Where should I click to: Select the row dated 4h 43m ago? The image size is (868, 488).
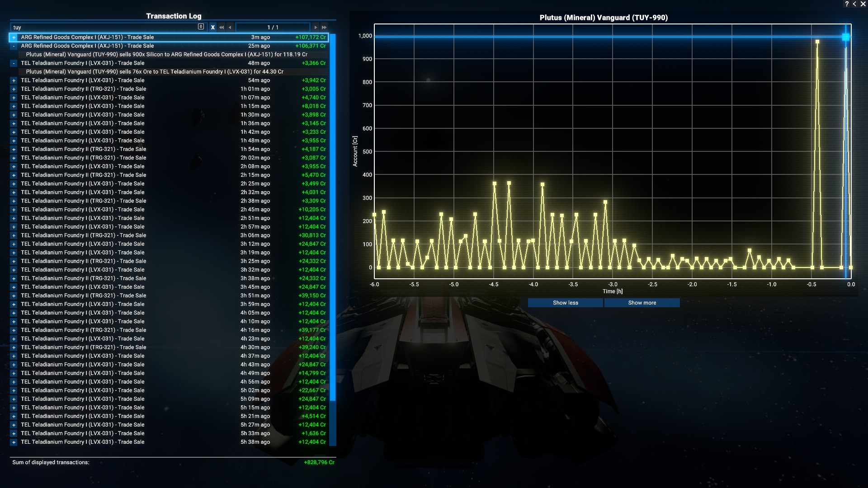coord(169,365)
